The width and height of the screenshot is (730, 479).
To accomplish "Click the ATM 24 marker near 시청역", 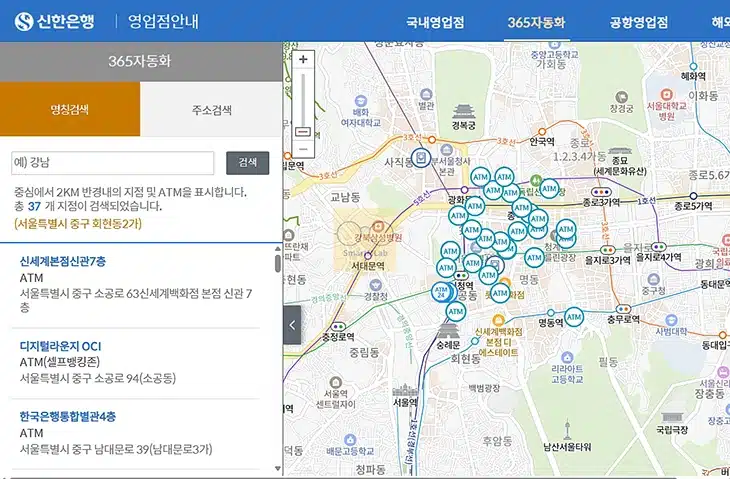I will (x=441, y=292).
